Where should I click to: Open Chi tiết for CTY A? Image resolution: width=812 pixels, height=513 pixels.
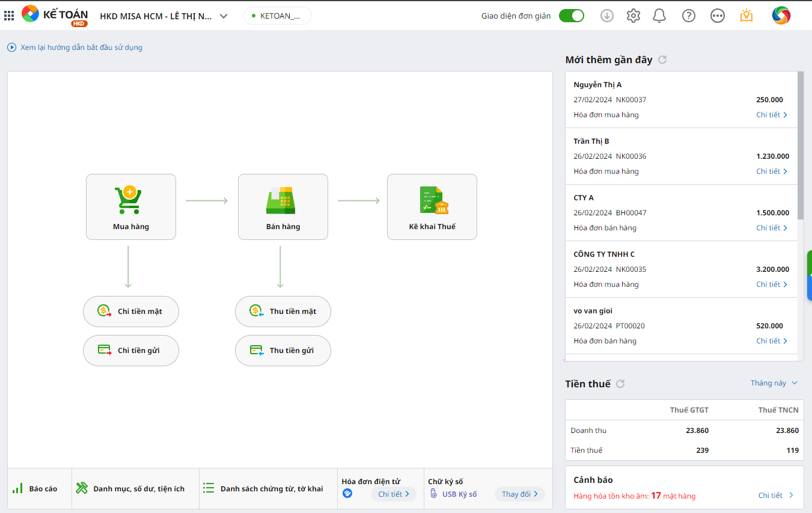(x=772, y=228)
